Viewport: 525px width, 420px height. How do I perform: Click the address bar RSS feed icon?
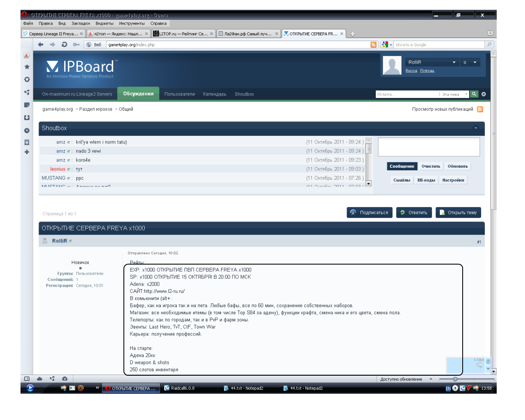[x=373, y=45]
